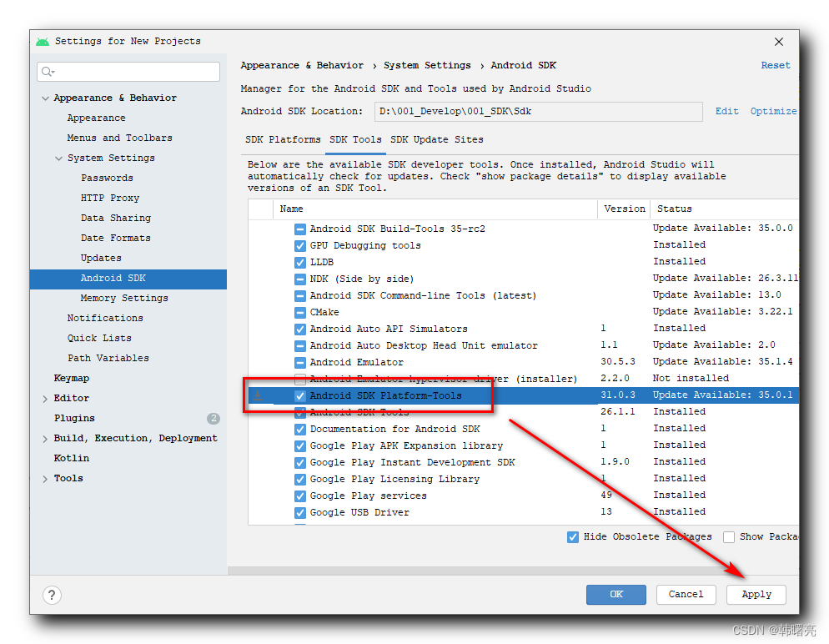The image size is (829, 644).
Task: Select Passwords in settings tree
Action: point(107,179)
